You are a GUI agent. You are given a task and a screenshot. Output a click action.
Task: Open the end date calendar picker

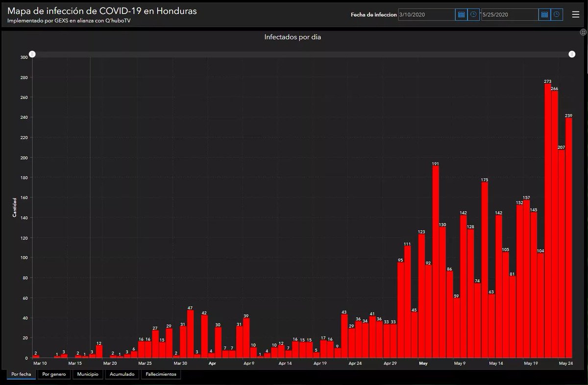pos(544,15)
